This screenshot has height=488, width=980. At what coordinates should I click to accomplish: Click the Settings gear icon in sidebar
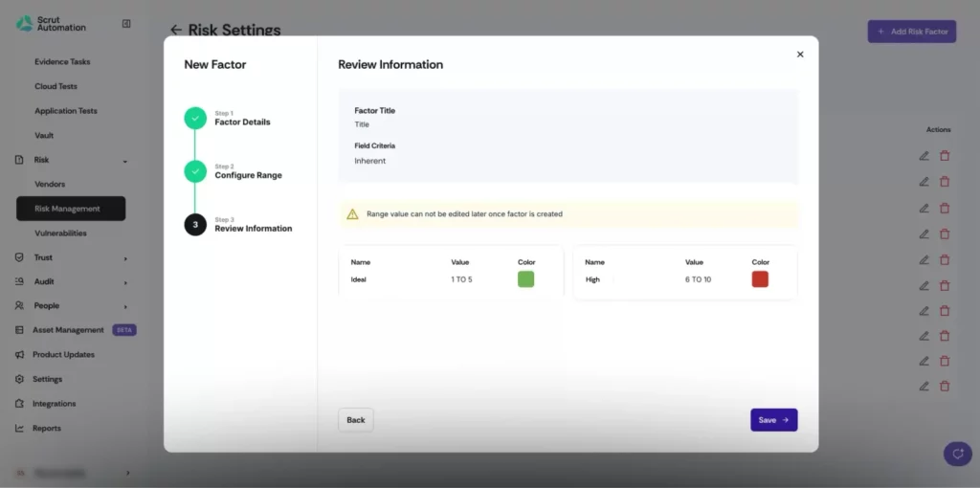click(x=19, y=379)
